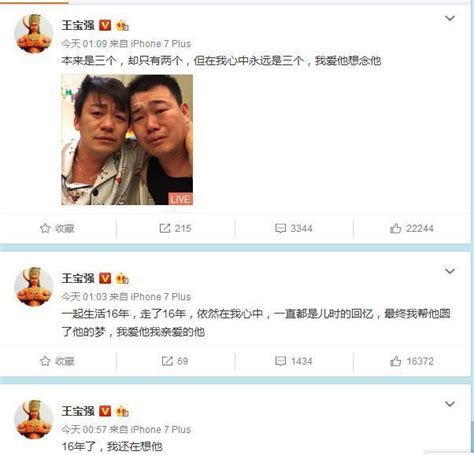Open the 3344 comments on the first post
This screenshot has width=474, height=455.
[294, 228]
